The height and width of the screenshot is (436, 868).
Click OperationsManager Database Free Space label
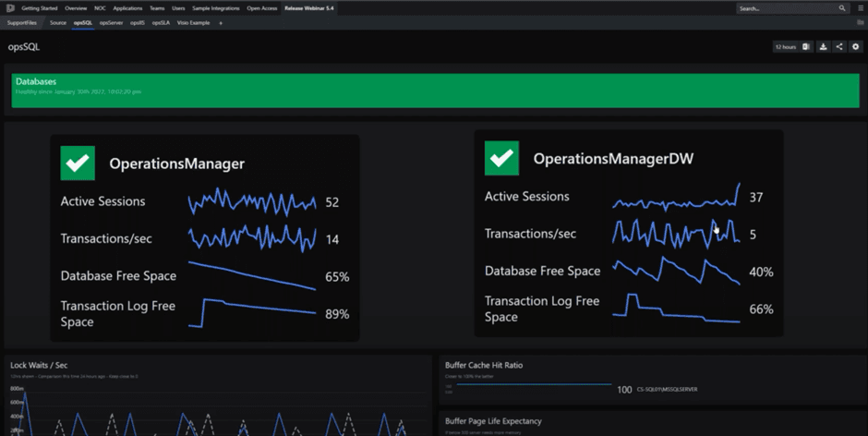point(118,276)
